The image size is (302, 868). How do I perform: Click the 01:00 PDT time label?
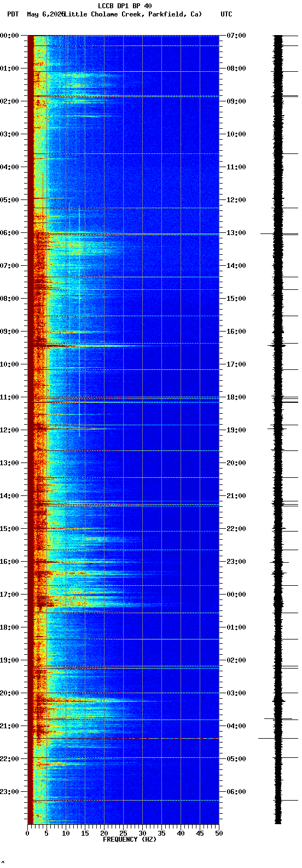tap(10, 68)
